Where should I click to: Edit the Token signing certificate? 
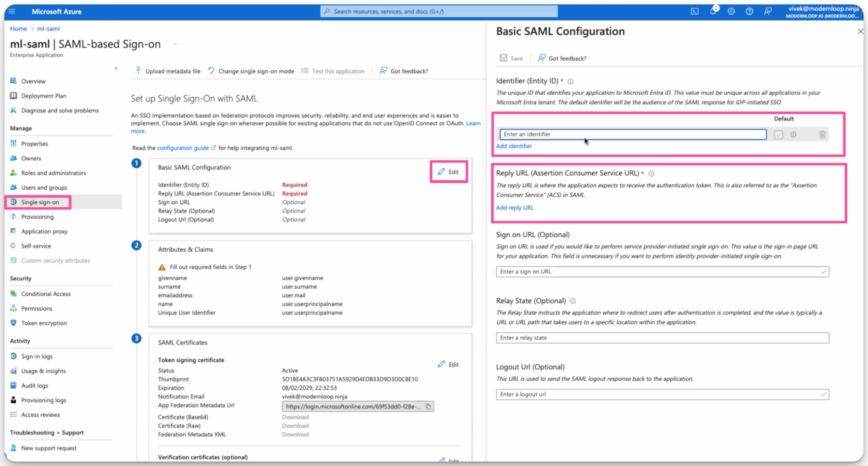click(448, 364)
